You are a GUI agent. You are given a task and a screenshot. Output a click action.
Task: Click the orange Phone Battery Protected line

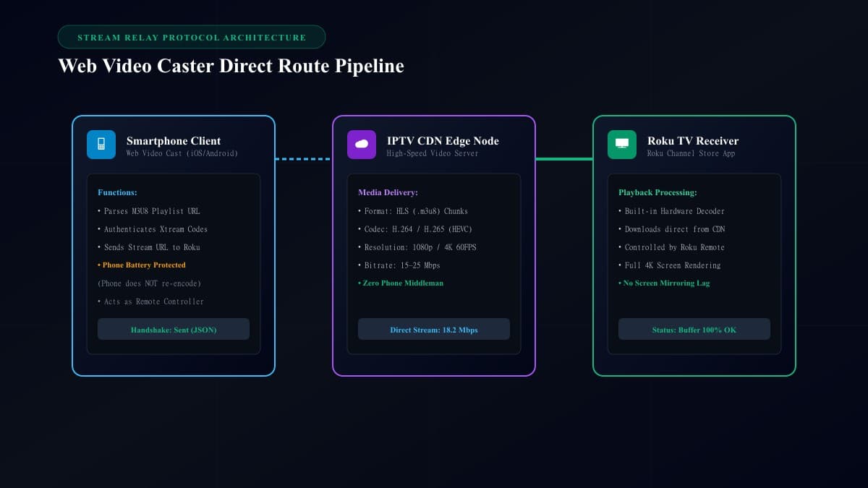(142, 265)
